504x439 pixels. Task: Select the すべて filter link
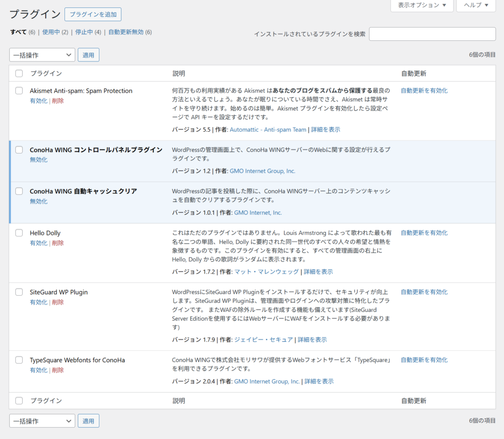click(x=18, y=32)
